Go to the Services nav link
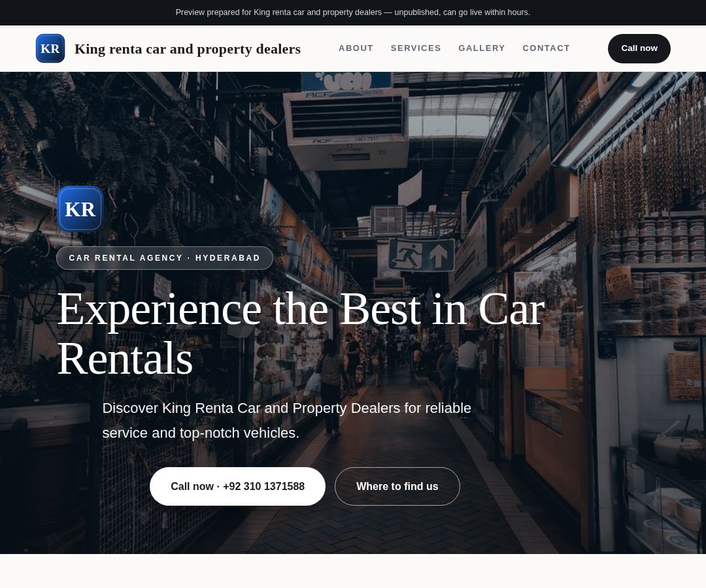The image size is (706, 588). click(x=416, y=48)
